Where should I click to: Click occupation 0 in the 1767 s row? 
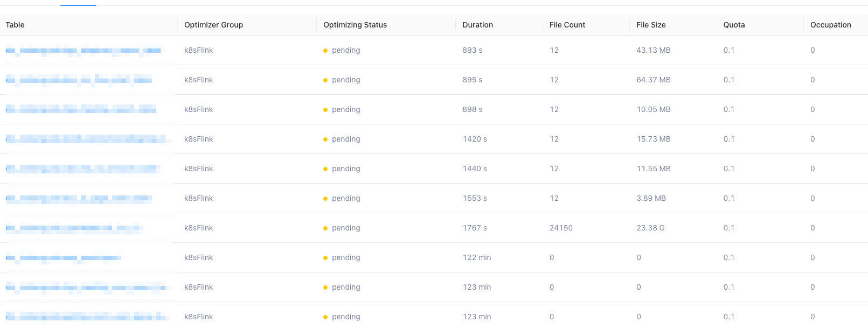point(813,228)
